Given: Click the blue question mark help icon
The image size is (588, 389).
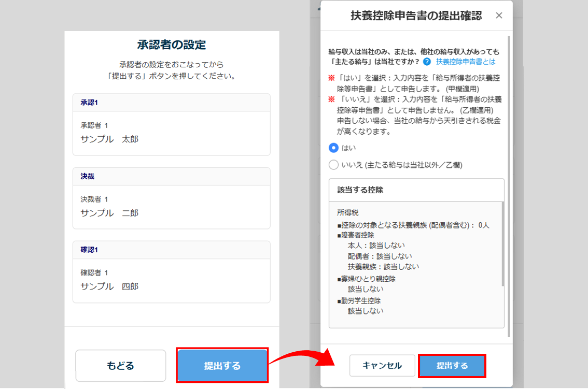Looking at the screenshot, I should click(427, 62).
